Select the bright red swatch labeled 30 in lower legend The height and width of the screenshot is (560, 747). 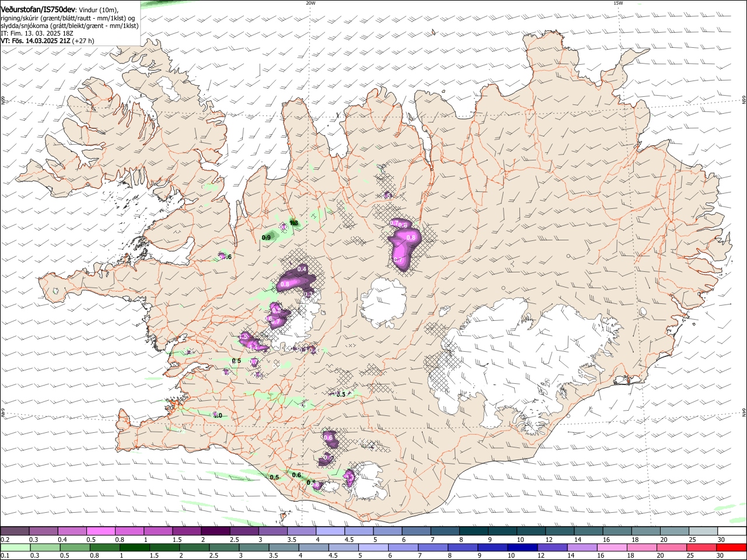[732, 548]
